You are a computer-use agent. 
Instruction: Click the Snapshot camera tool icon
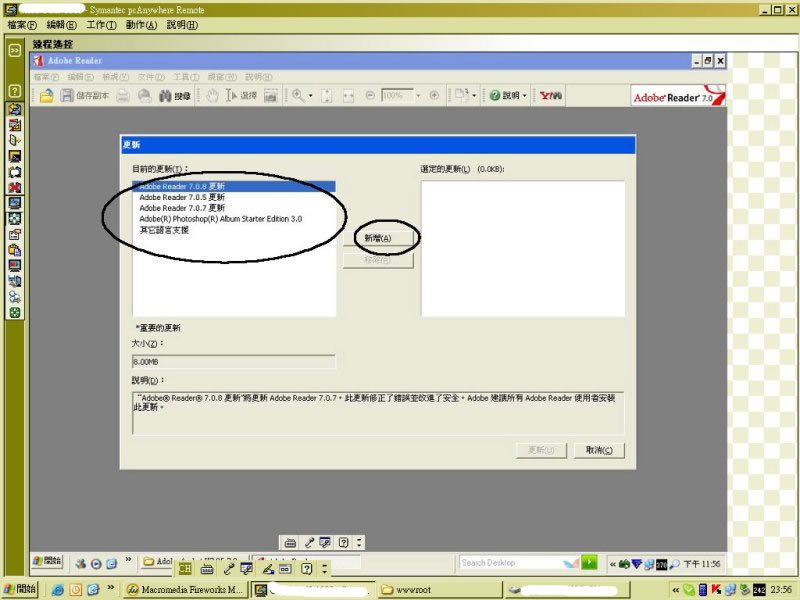(270, 95)
